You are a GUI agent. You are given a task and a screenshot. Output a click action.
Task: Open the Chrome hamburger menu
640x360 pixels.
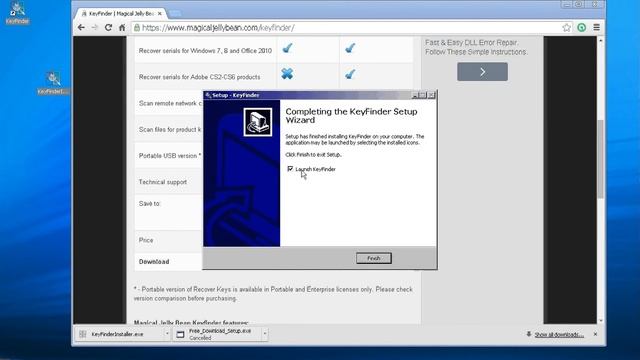(x=596, y=27)
